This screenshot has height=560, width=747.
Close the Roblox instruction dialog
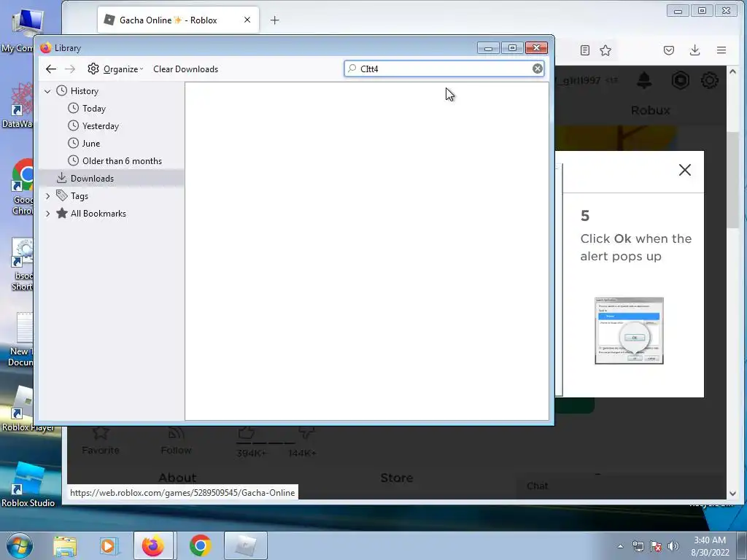click(x=684, y=170)
